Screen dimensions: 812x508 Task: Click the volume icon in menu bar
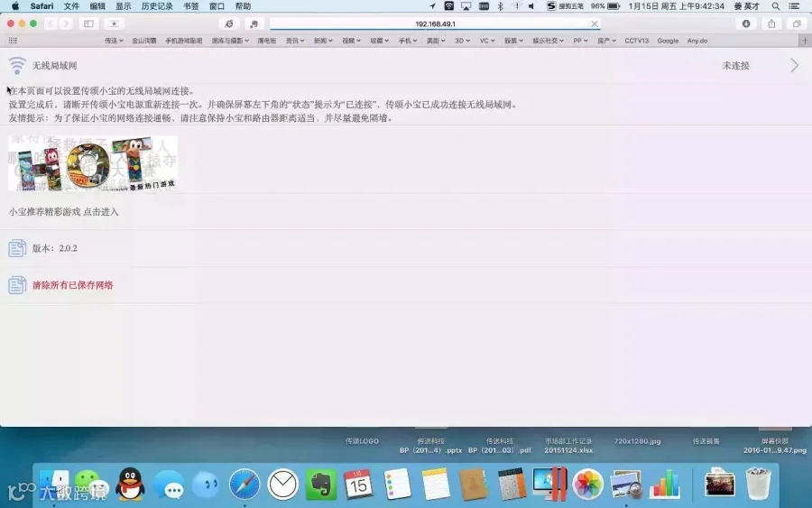(x=531, y=6)
